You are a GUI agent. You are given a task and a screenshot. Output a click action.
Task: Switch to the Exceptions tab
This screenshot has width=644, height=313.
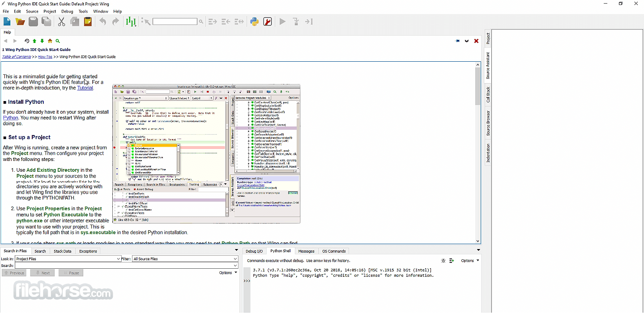[88, 251]
